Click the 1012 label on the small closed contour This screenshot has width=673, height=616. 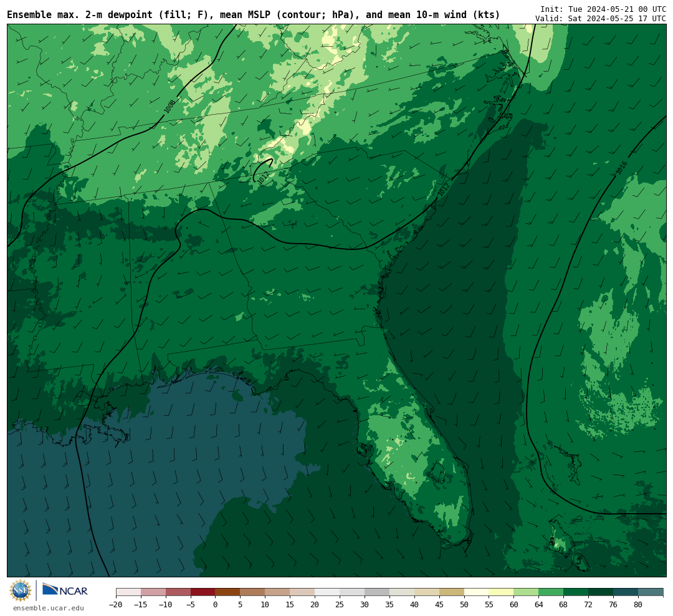pos(263,178)
